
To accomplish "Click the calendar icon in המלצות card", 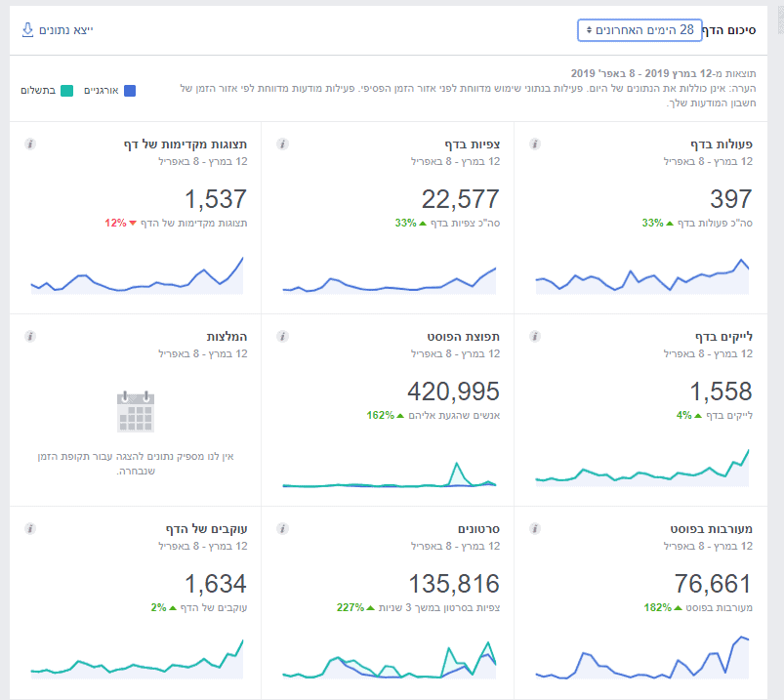I will [x=136, y=411].
